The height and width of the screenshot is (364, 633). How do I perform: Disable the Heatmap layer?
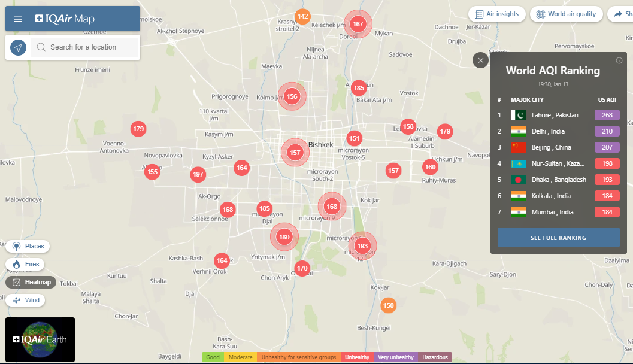31,282
